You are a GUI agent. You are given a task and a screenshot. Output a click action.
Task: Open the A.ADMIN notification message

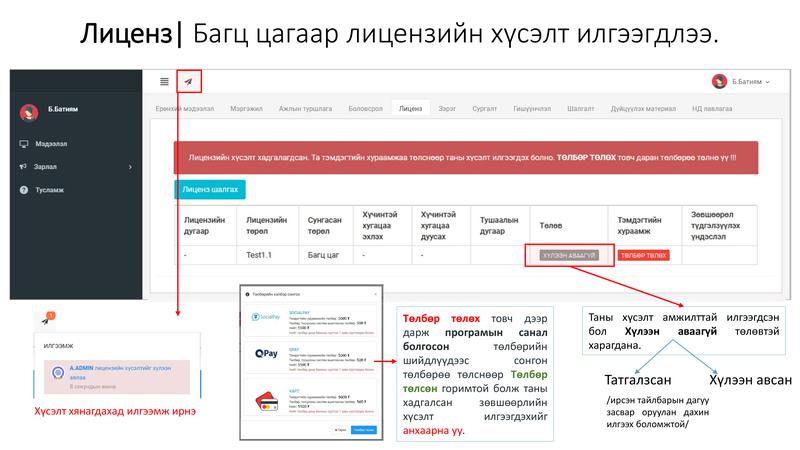[x=112, y=373]
